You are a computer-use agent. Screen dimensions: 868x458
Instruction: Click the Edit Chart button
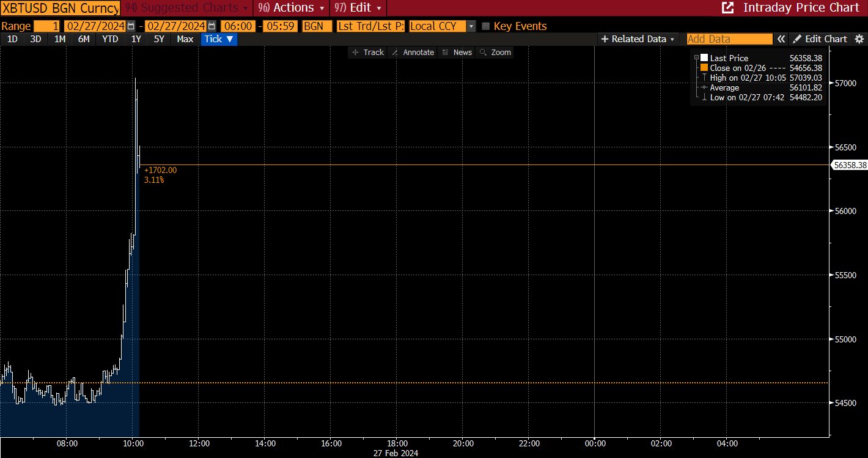click(820, 39)
